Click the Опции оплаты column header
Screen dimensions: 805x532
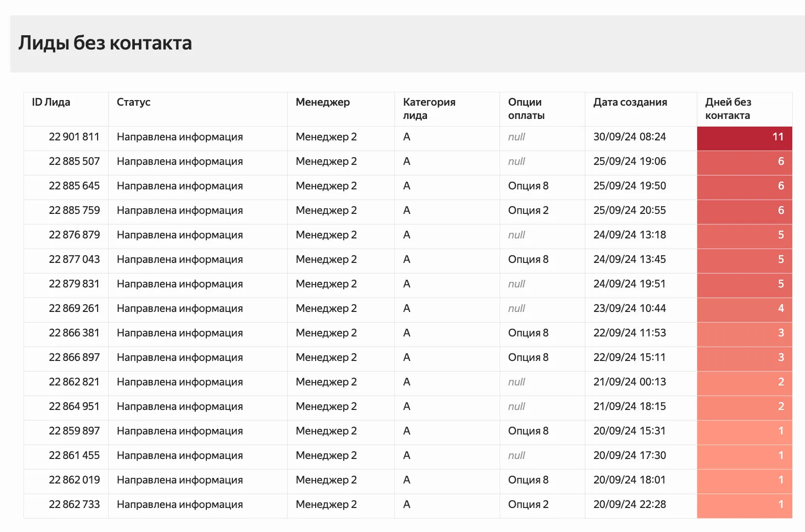pyautogui.click(x=526, y=108)
